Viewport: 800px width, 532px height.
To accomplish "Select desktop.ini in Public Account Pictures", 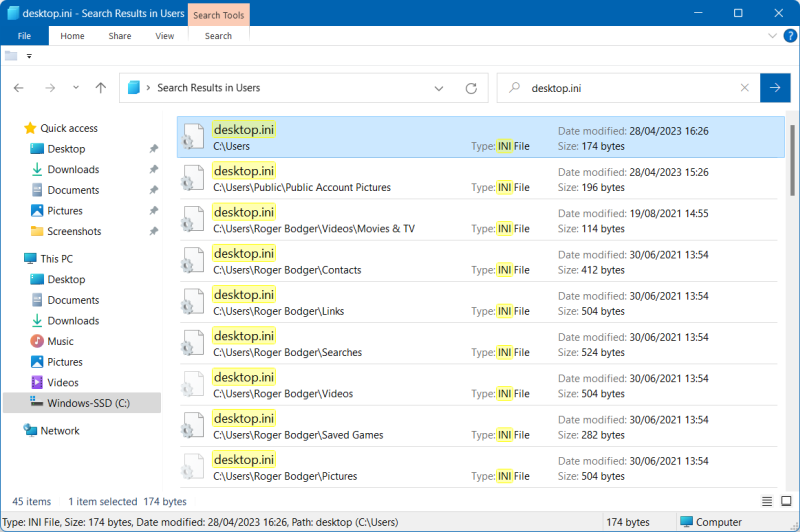I will [x=243, y=171].
